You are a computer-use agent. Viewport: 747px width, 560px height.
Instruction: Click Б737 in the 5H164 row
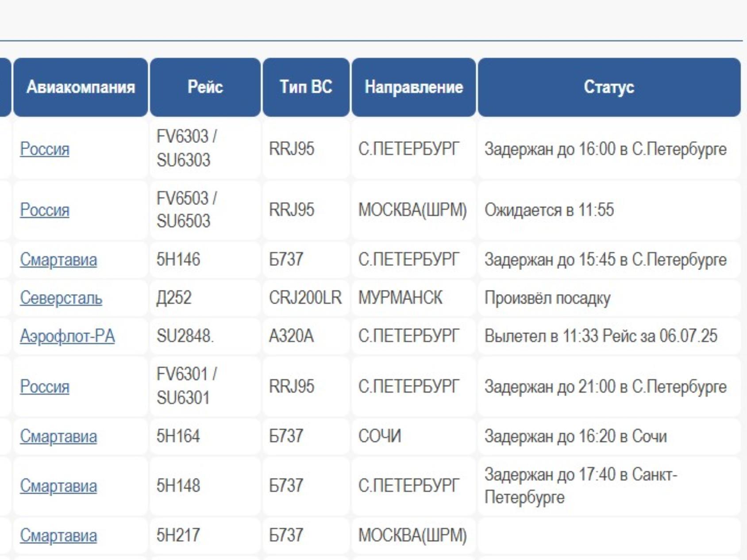286,436
